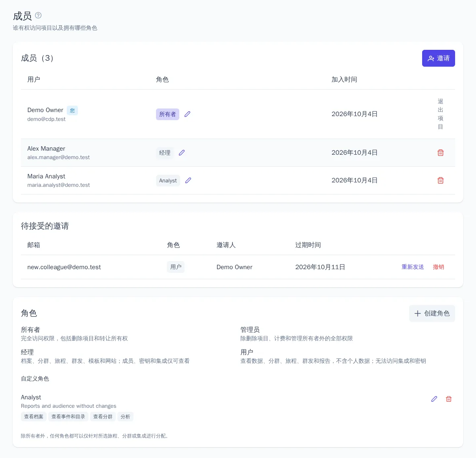Click the 创建角色 create role button
Image resolution: width=476 pixels, height=458 pixels.
(x=432, y=313)
